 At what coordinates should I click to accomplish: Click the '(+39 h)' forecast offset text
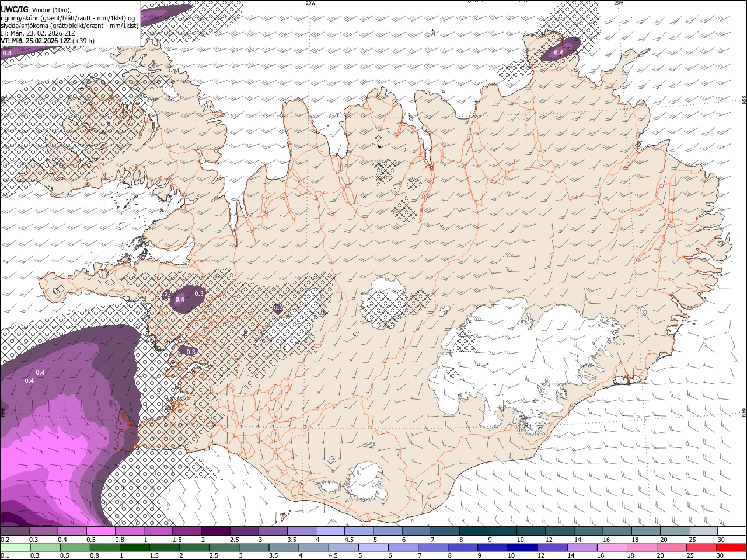84,41
